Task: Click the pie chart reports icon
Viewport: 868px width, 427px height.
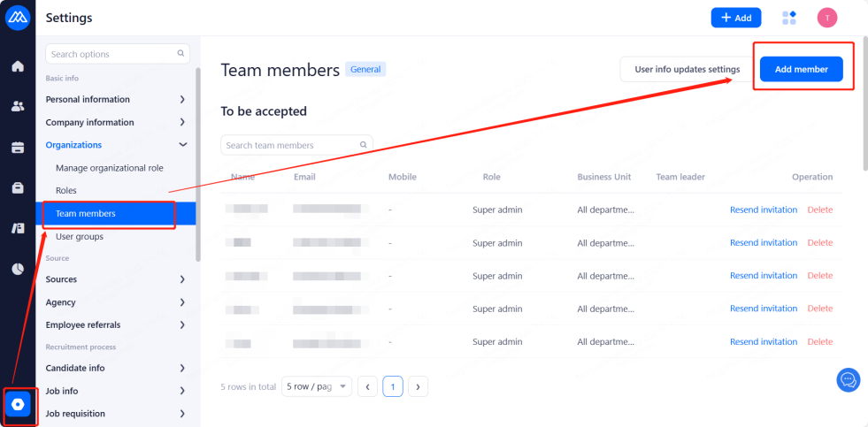Action: pyautogui.click(x=18, y=269)
